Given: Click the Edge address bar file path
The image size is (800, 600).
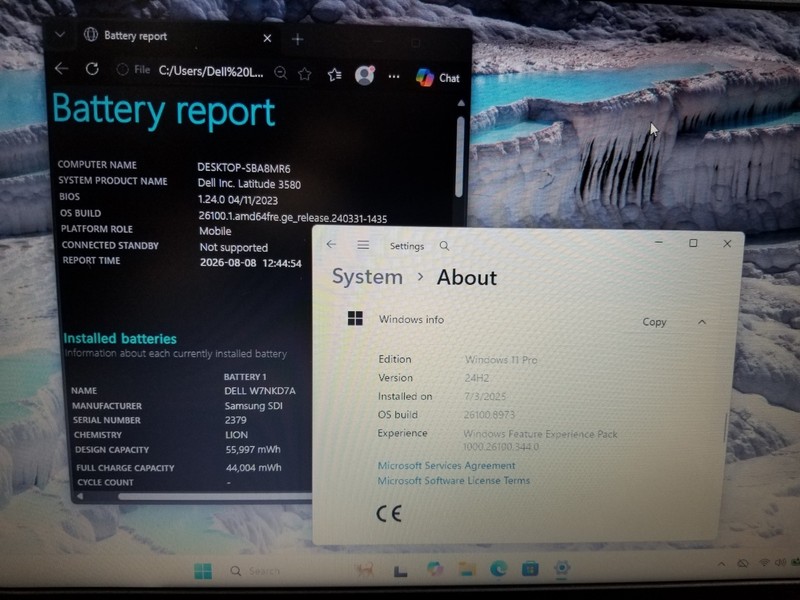Looking at the screenshot, I should click(211, 71).
